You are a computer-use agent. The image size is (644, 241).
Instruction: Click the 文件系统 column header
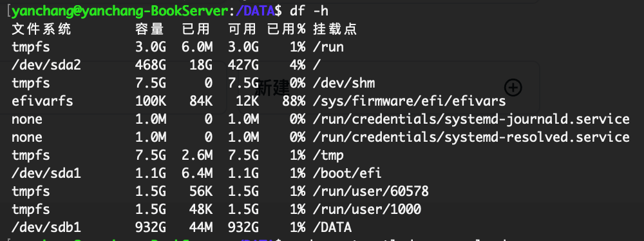pos(41,29)
